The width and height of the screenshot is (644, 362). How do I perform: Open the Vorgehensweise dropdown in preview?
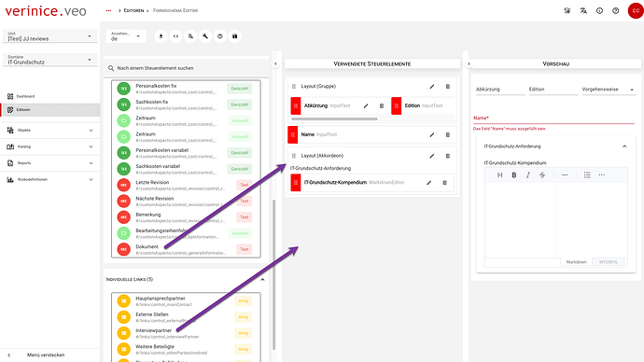tap(609, 90)
